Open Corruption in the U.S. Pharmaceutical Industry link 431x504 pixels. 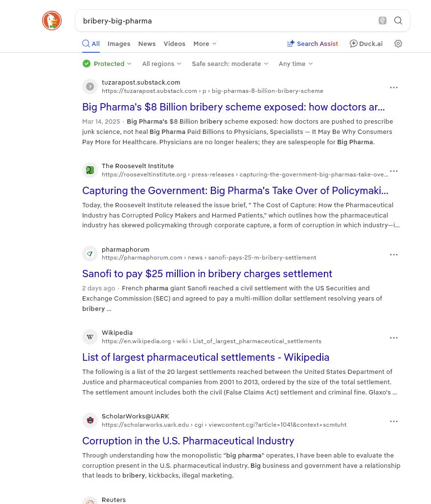(x=188, y=441)
